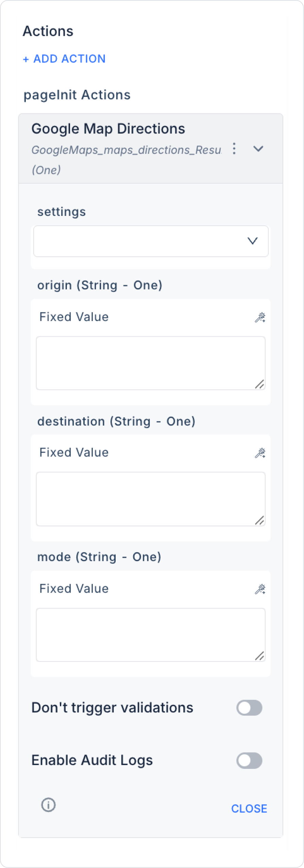Screen dimensions: 304x868
Task: Click the destination textarea resize handle
Action: coord(260,520)
